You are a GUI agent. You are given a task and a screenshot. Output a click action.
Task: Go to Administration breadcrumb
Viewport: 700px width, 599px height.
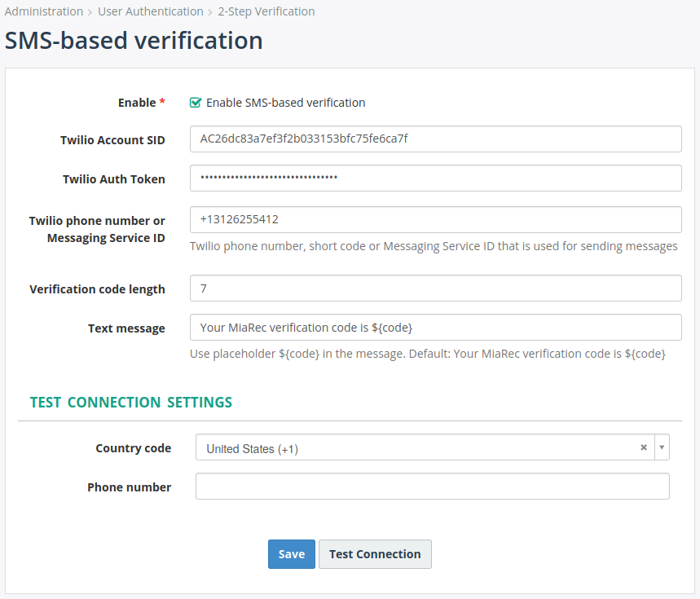44,11
